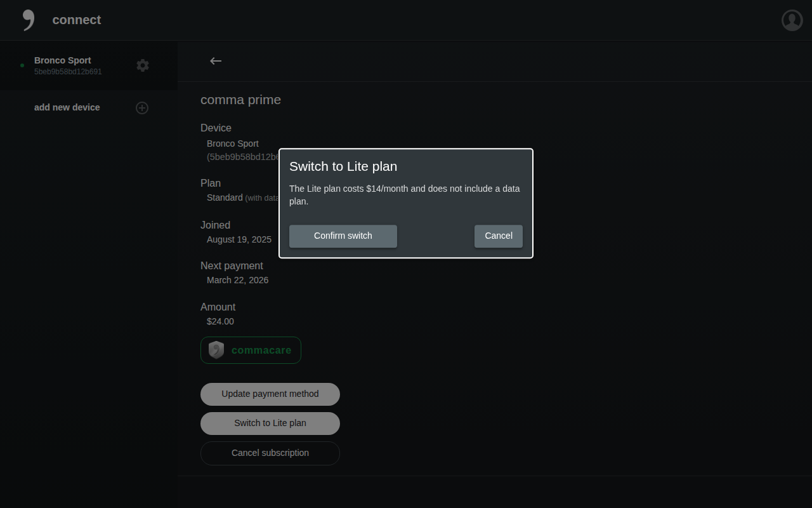Click the green online status dot

22,65
